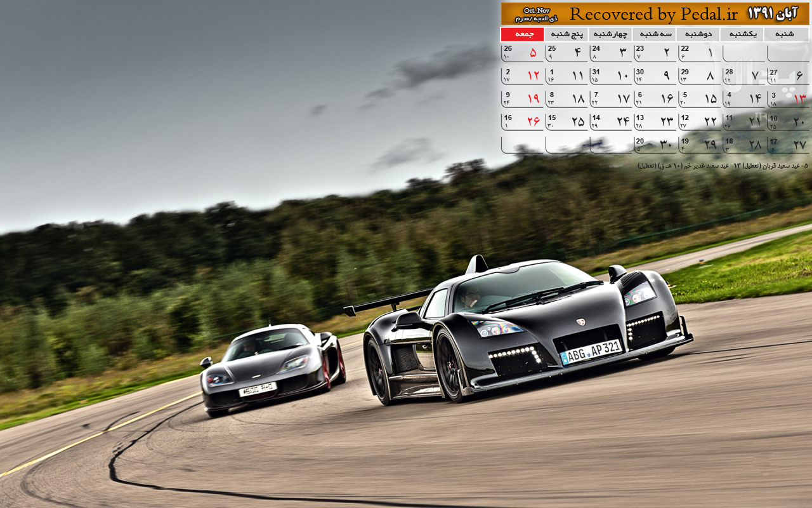Click the red Aban ۱۲ cell (Nov 2)
The height and width of the screenshot is (508, 812).
[523, 76]
